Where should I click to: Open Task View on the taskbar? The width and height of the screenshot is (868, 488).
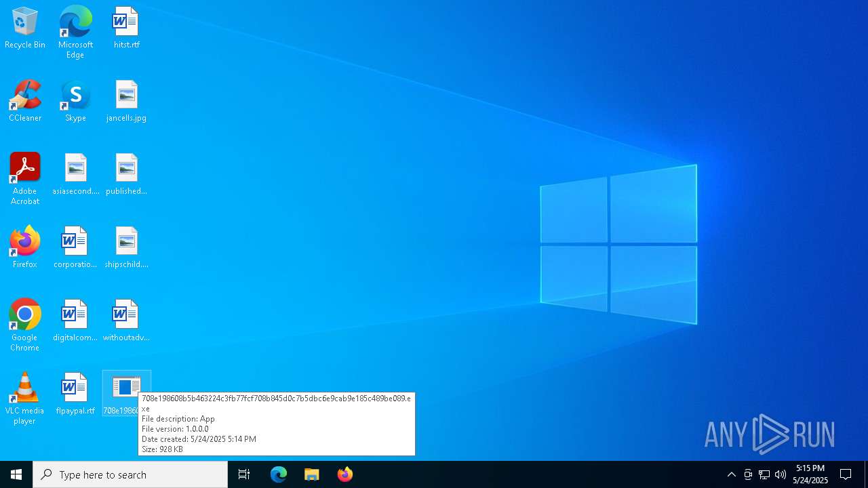click(x=244, y=474)
